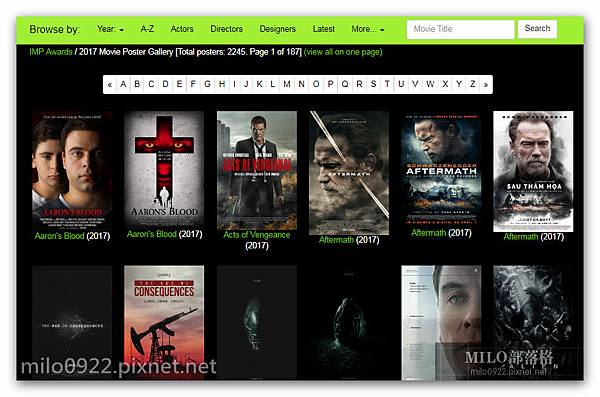Screen dimensions: 600x397
Task: Click Aftermath (2017) link under blue poster
Action: pos(441,233)
